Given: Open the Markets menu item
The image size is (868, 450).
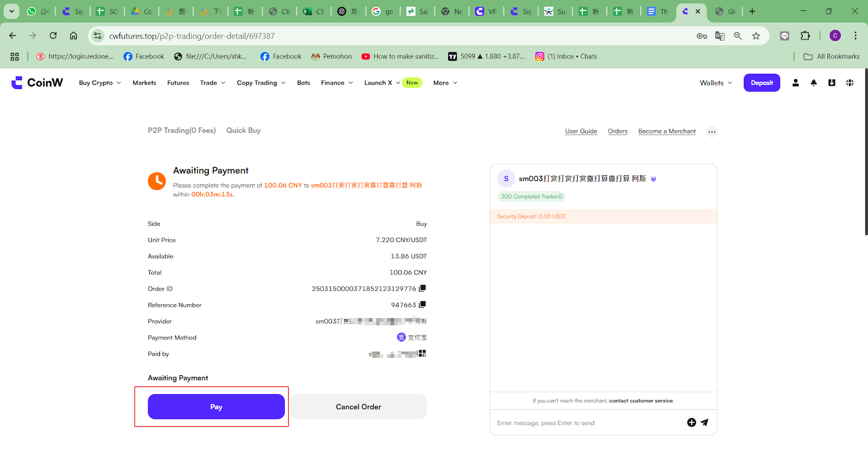Looking at the screenshot, I should (144, 83).
